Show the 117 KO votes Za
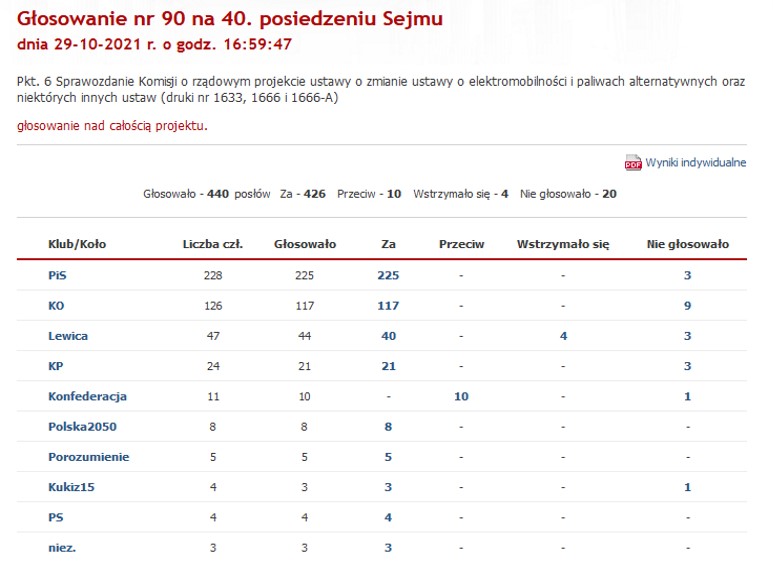The width and height of the screenshot is (773, 570). [x=389, y=306]
